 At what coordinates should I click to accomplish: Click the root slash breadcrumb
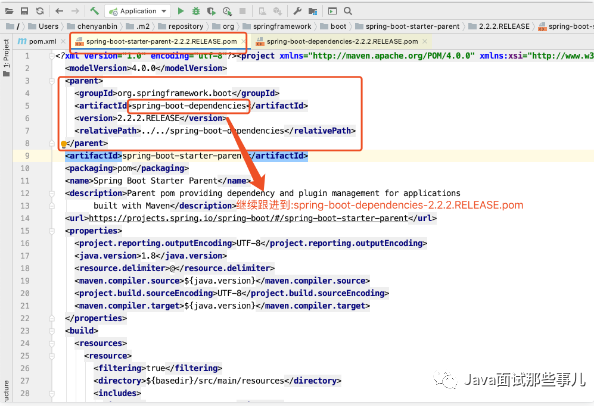coord(13,26)
